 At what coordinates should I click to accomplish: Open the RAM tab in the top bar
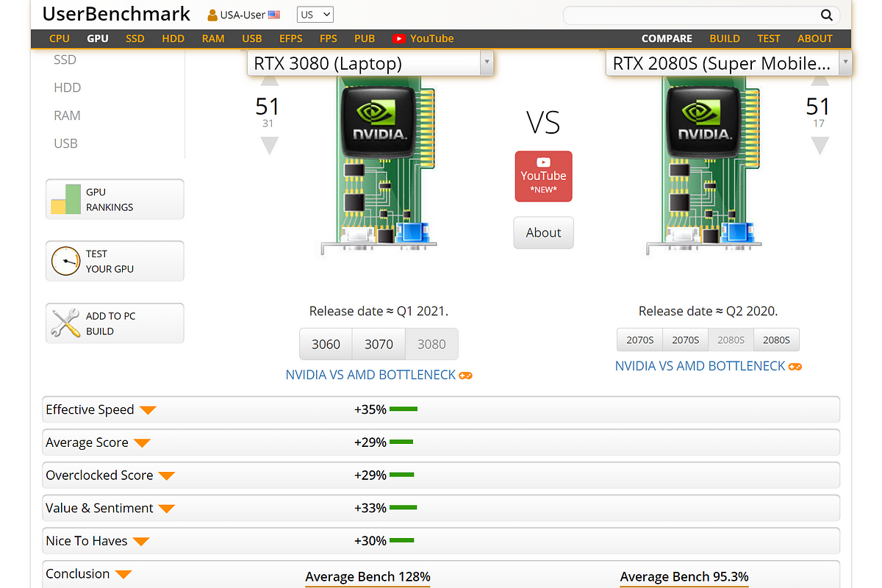pyautogui.click(x=213, y=38)
